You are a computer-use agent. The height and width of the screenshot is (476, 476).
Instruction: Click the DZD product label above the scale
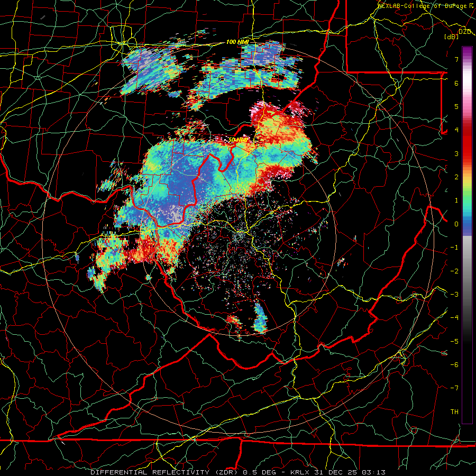pos(465,32)
